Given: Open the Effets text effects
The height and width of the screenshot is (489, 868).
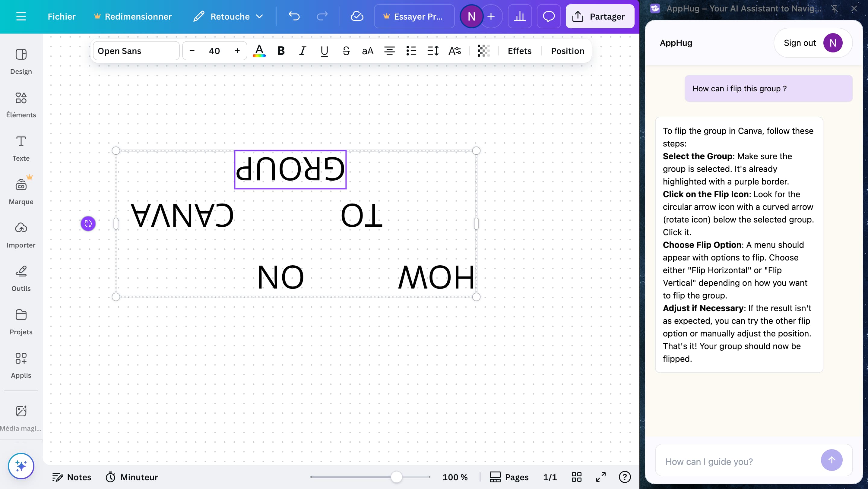Looking at the screenshot, I should coord(520,51).
